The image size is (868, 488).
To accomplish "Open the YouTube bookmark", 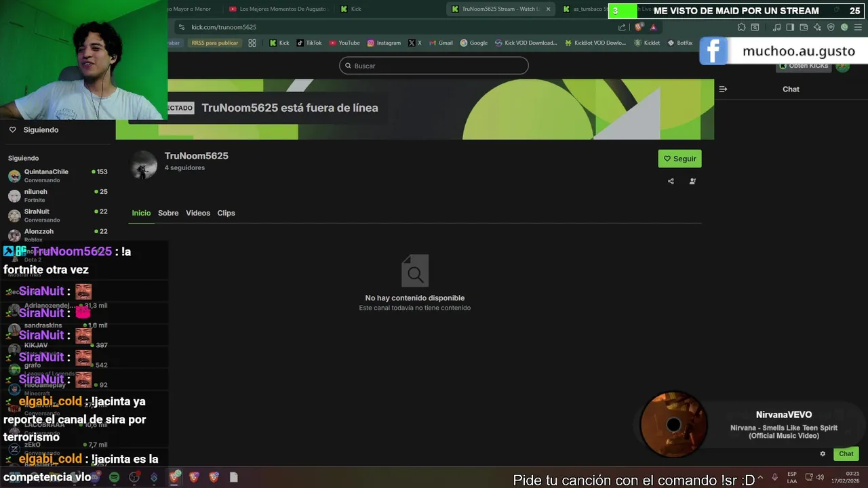I will (x=344, y=43).
